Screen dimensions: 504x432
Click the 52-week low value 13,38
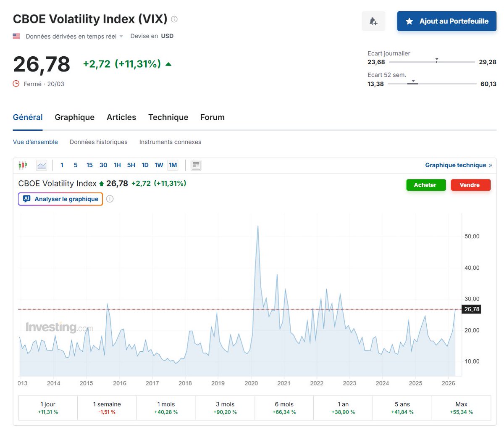click(x=375, y=84)
